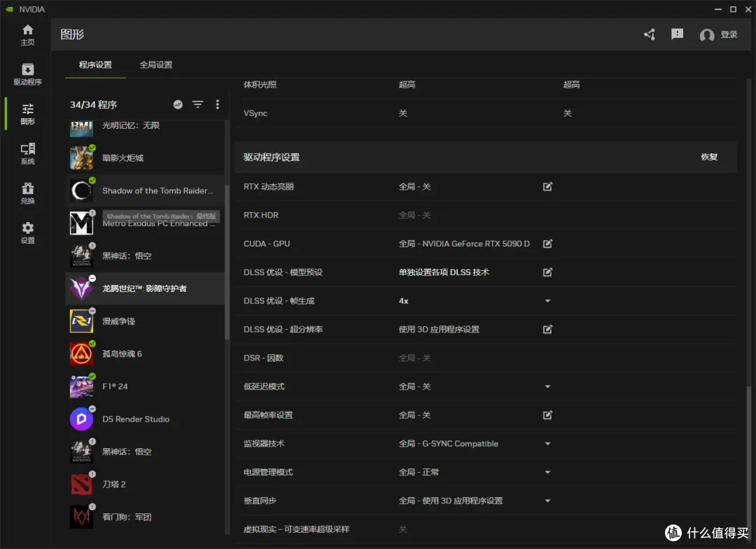Select the F1 24 game icon
The image size is (756, 549).
[81, 387]
